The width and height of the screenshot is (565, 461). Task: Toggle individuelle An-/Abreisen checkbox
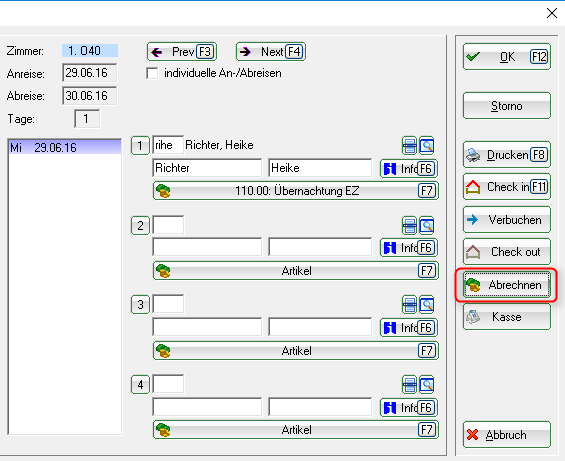pos(152,73)
